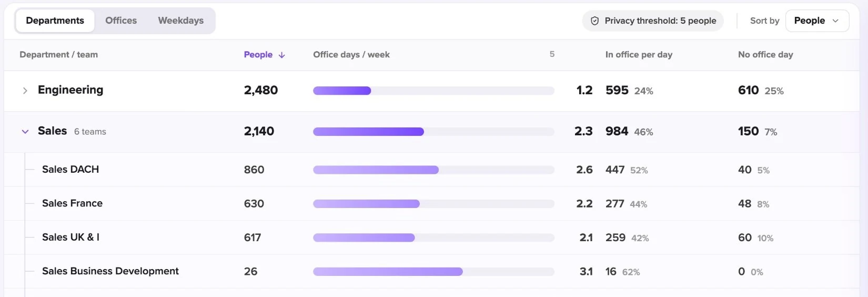
Task: Click No office day column header
Action: 765,55
